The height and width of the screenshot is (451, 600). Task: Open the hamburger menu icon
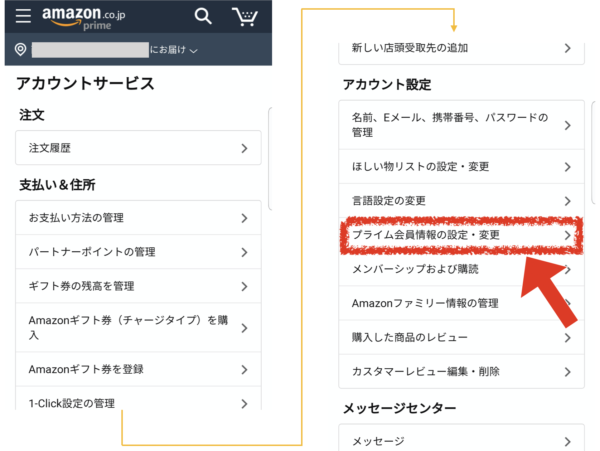[23, 16]
